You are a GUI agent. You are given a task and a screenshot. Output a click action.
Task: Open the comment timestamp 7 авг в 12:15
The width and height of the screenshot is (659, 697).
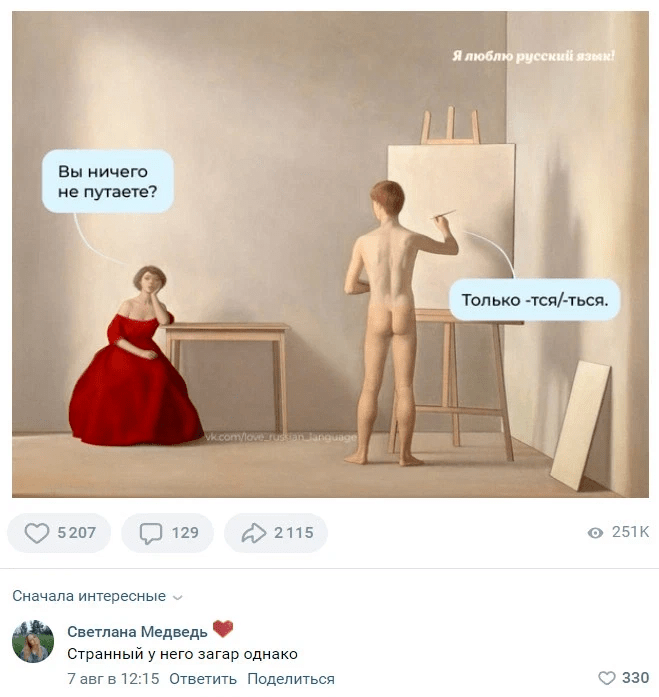[113, 679]
